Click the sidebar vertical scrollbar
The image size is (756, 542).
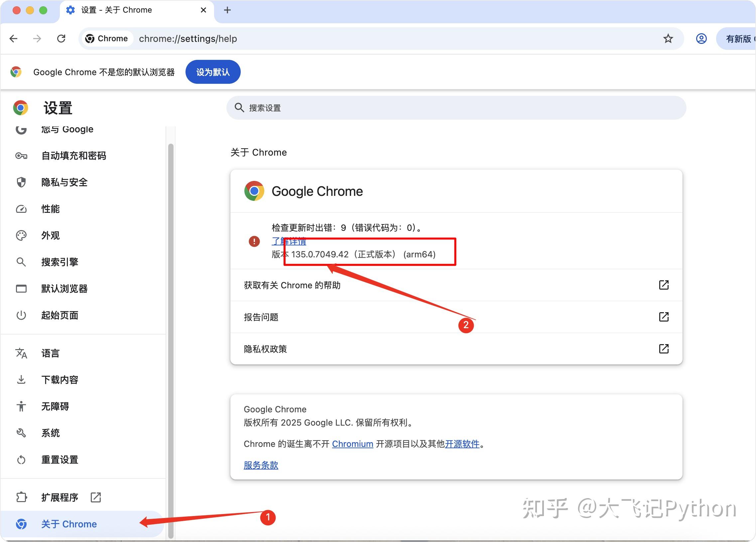point(171,333)
